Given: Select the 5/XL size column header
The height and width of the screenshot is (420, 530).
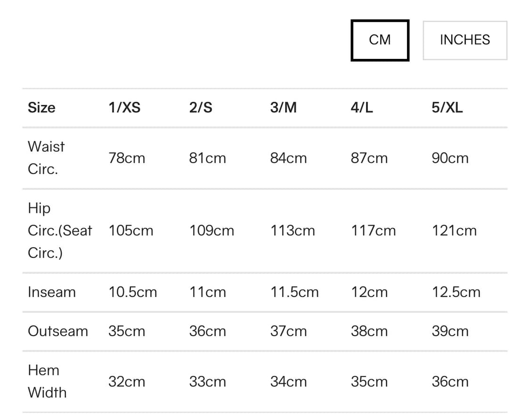Looking at the screenshot, I should [x=447, y=108].
